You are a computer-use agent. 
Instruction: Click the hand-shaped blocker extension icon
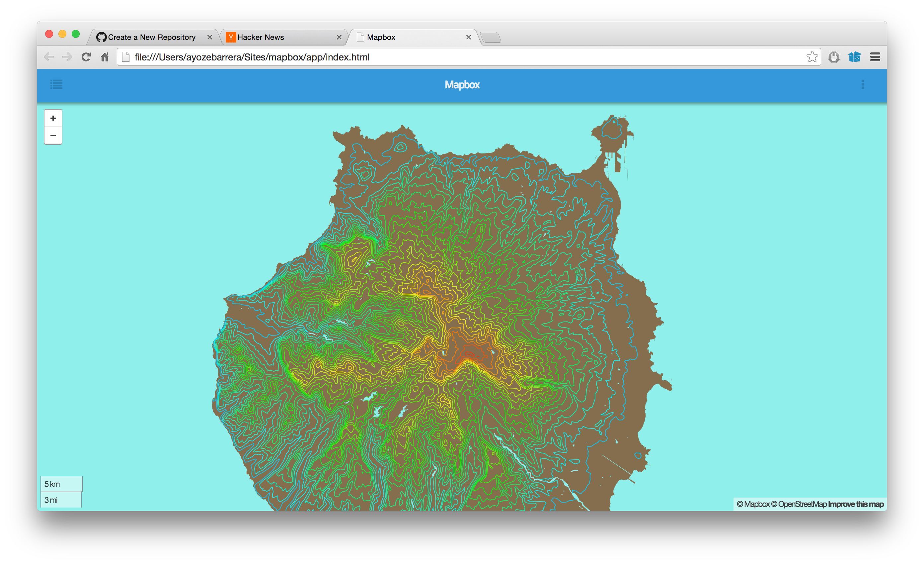pos(834,57)
